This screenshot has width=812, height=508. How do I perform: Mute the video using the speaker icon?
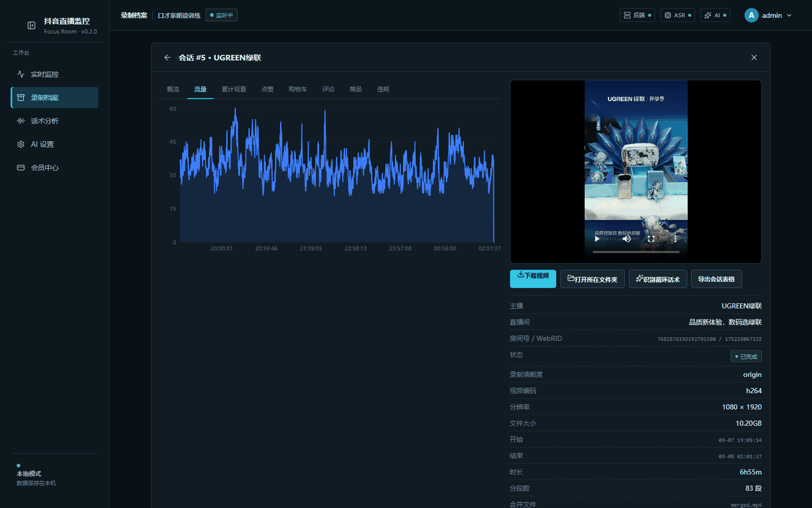[x=626, y=239]
